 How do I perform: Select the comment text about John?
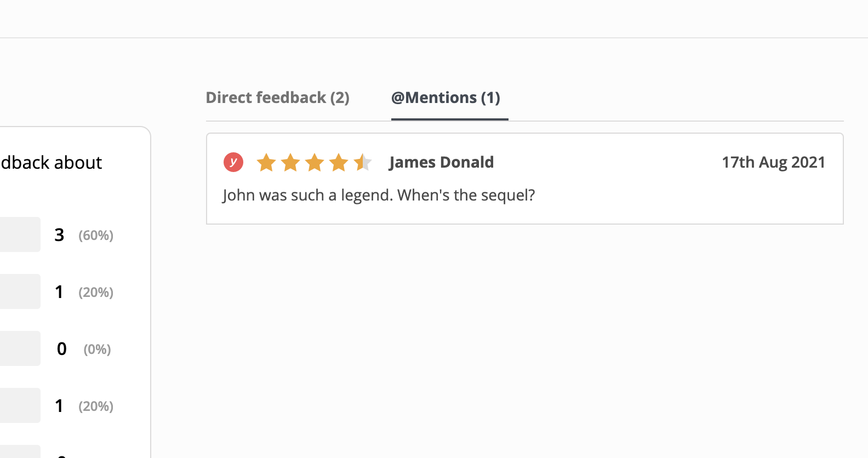pos(379,195)
